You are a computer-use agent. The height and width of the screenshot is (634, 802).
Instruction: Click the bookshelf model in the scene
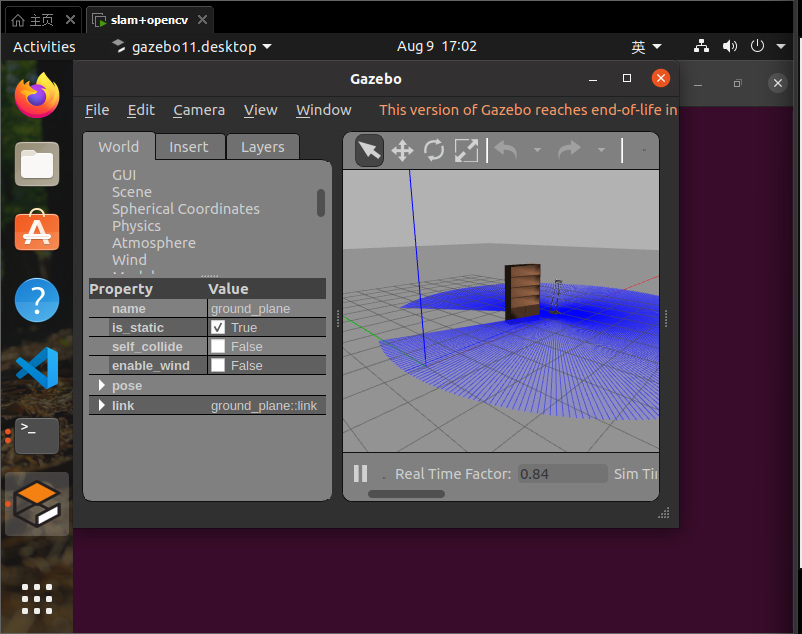tap(523, 291)
